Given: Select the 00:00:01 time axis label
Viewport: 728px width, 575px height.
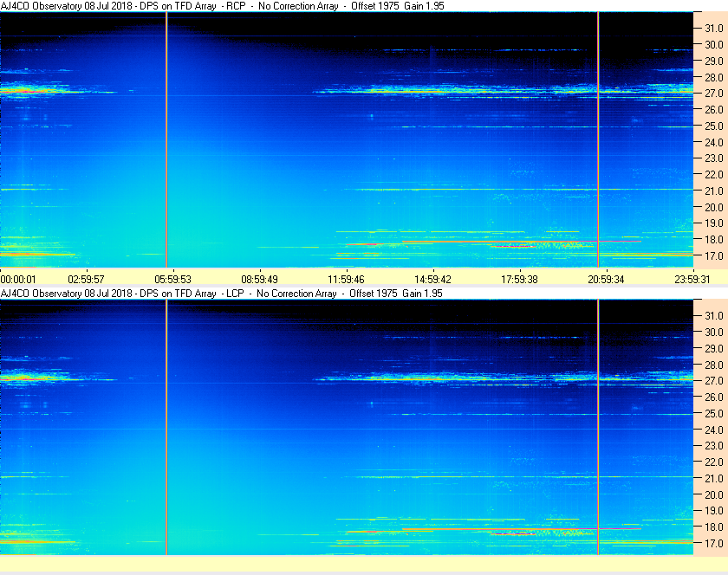Looking at the screenshot, I should tap(18, 280).
